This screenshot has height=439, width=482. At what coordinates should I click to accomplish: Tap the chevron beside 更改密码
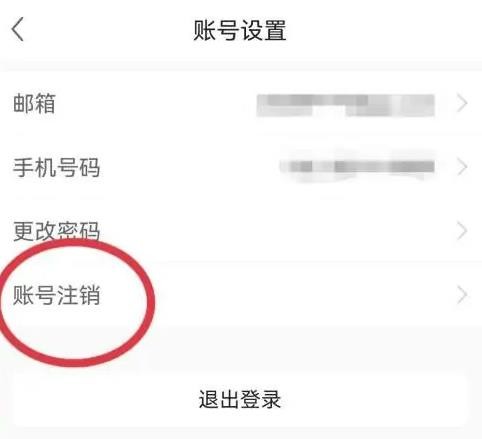point(462,231)
